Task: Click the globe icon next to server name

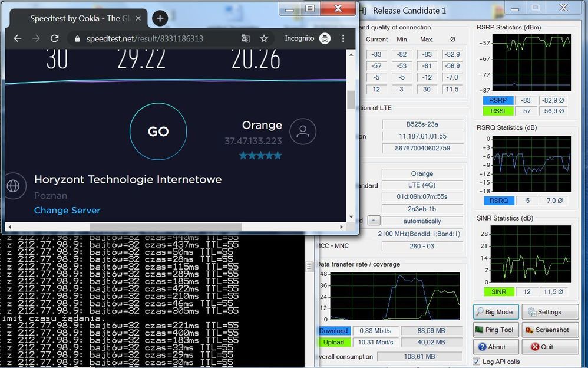Action: (12, 186)
